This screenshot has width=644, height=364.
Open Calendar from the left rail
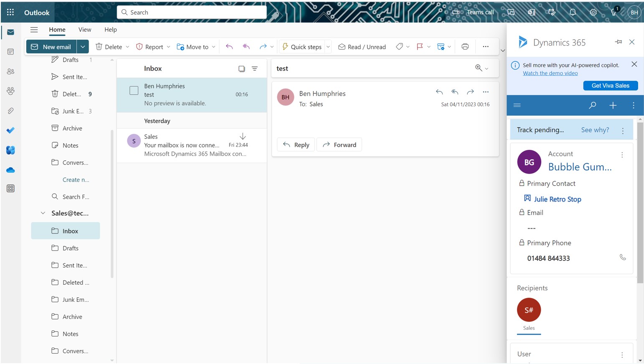pyautogui.click(x=10, y=52)
